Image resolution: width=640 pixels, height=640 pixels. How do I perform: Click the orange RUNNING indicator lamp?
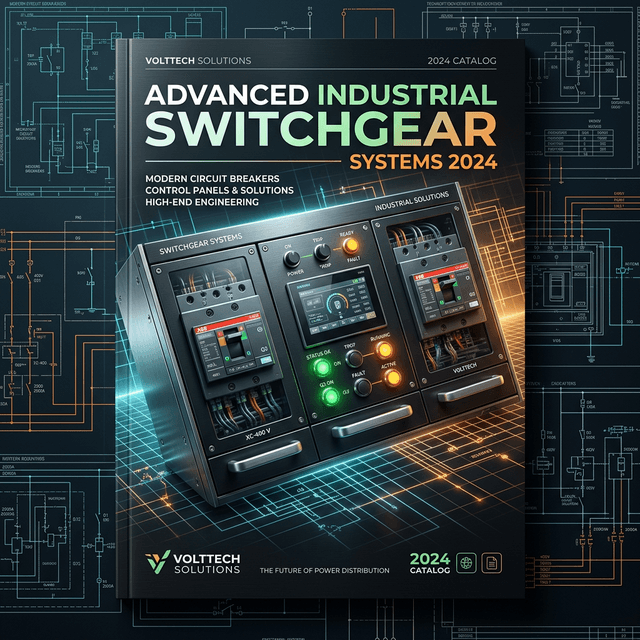pos(384,349)
